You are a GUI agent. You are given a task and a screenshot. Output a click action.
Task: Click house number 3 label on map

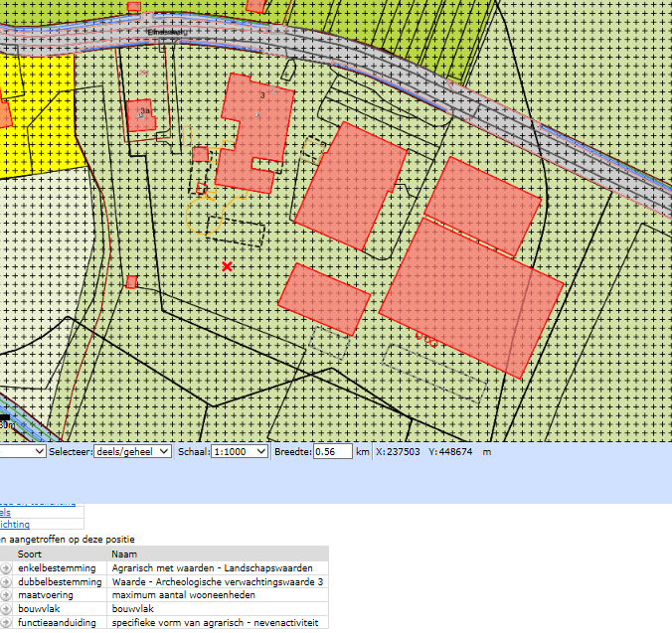tap(262, 96)
